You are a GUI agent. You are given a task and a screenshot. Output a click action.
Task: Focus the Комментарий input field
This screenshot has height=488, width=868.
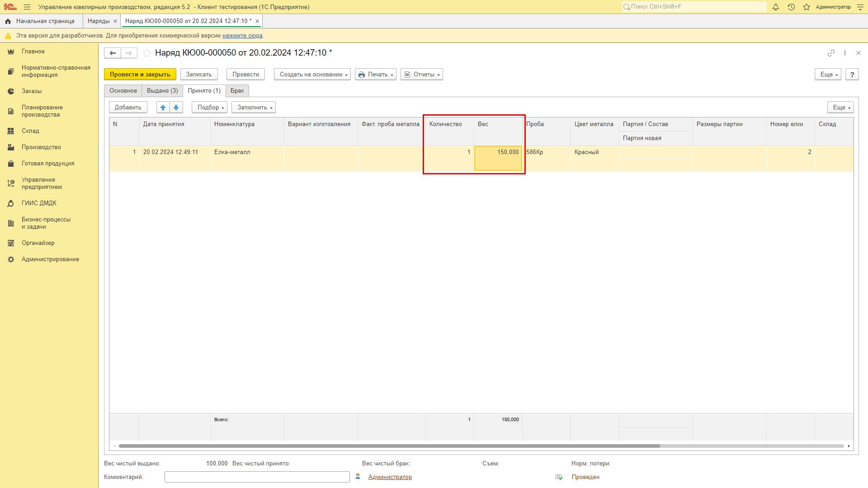[257, 477]
